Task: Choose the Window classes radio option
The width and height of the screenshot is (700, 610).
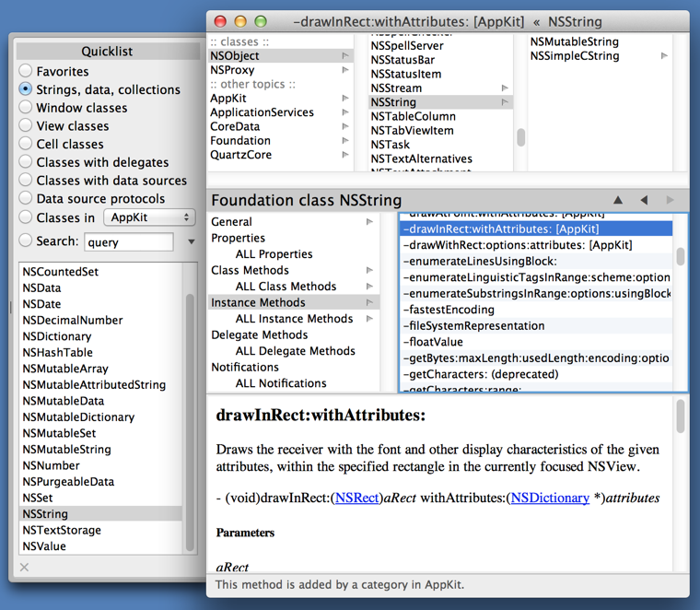Action: pos(26,107)
